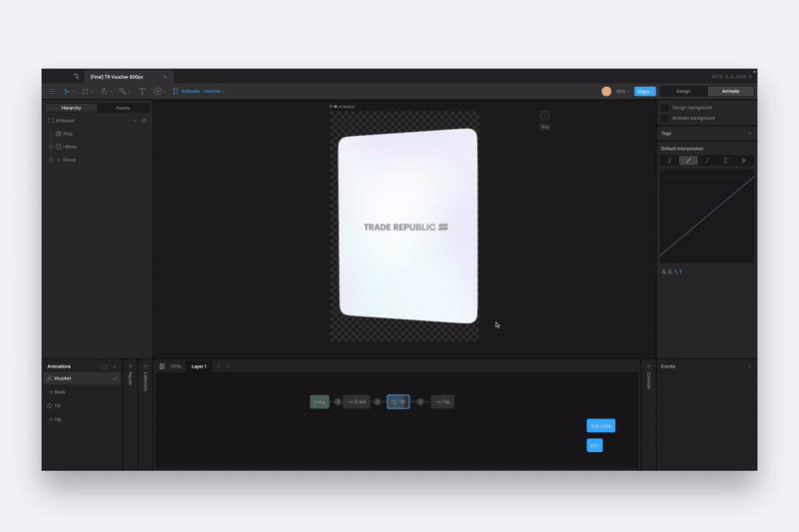Screen dimensions: 799x532
Task: Choose the Artboard frame tool
Action: coord(85,92)
